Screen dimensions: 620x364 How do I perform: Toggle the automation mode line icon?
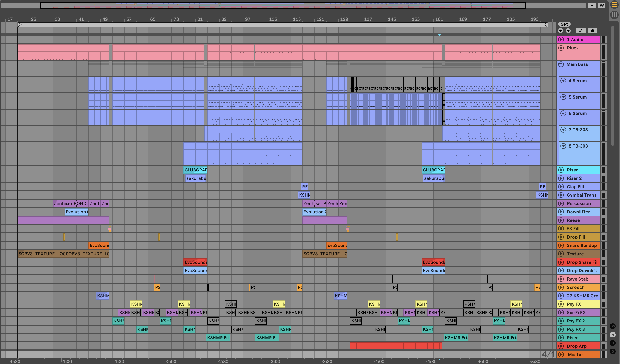point(581,31)
